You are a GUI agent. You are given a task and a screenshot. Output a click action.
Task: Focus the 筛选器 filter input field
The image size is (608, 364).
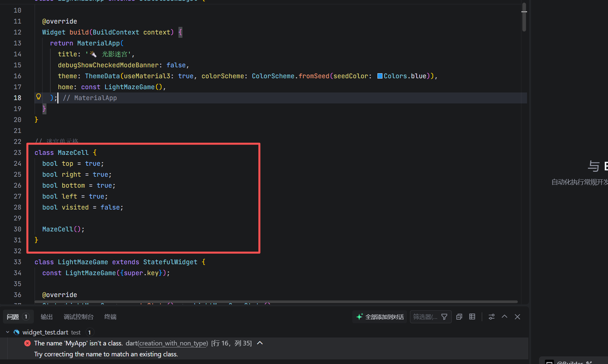point(426,317)
